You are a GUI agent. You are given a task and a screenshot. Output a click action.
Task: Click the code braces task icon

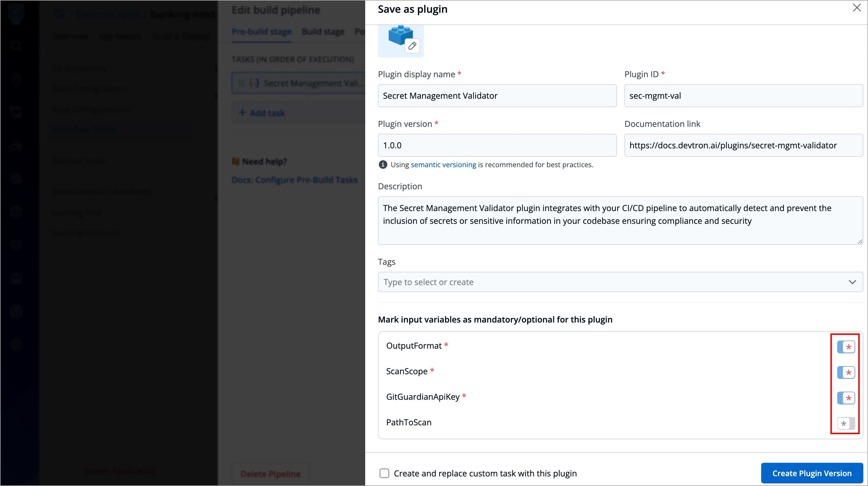pyautogui.click(x=254, y=83)
